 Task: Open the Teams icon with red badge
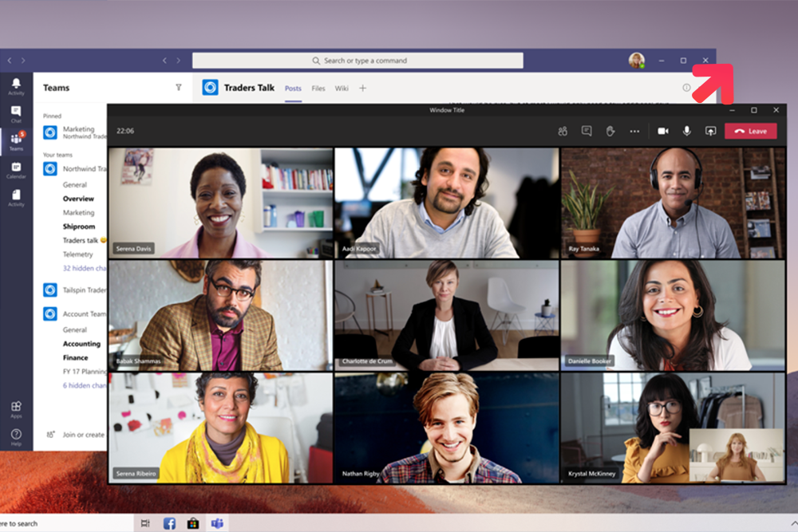tap(16, 141)
